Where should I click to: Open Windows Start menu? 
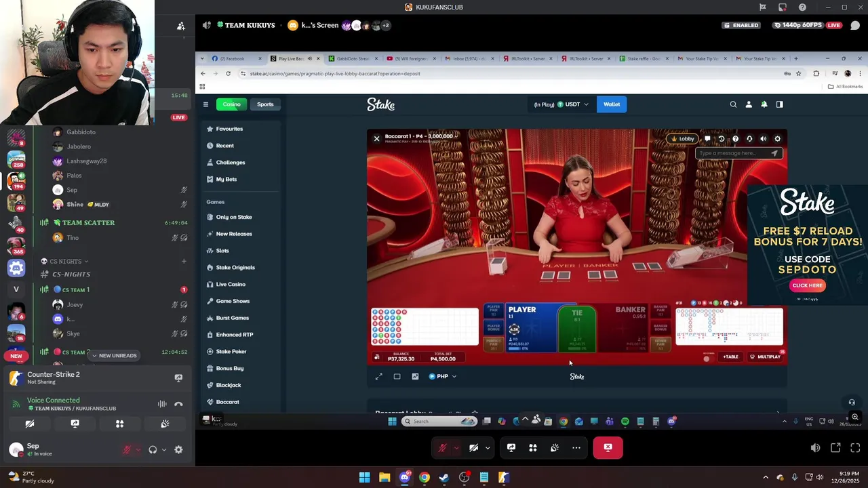364,477
